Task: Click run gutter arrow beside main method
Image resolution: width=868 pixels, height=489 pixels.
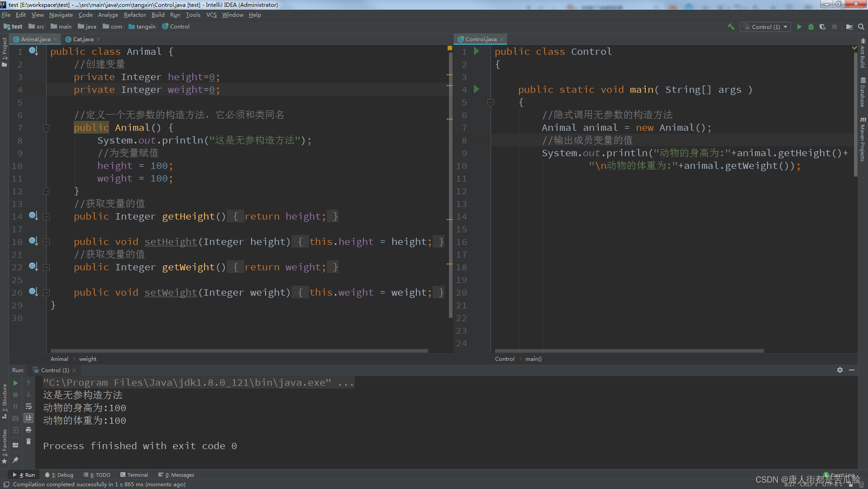Action: tap(477, 89)
